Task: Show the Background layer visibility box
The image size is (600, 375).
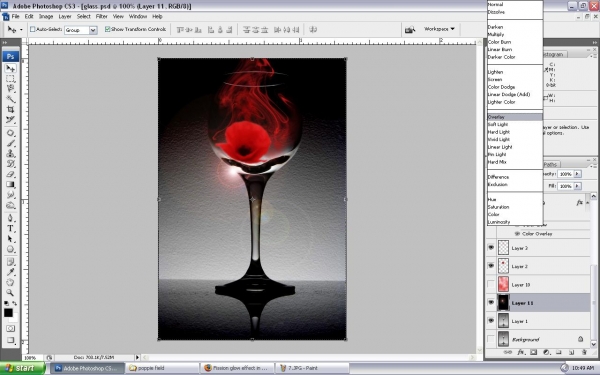Action: pos(491,339)
